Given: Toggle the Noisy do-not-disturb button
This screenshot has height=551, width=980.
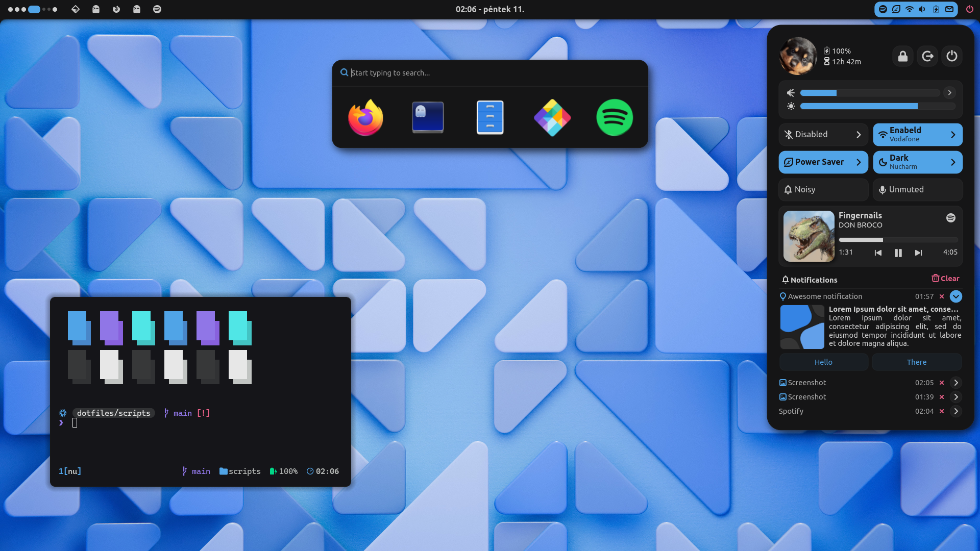Looking at the screenshot, I should [x=823, y=189].
